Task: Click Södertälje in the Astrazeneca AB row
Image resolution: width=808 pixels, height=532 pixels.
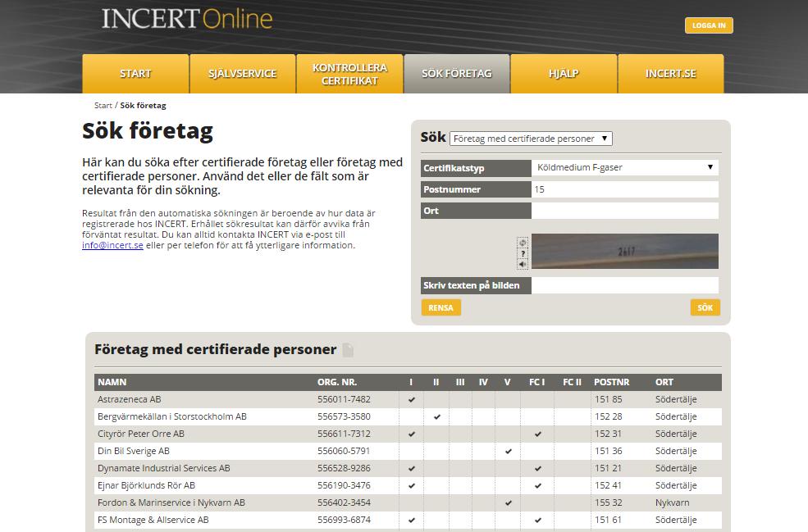Action: (676, 399)
